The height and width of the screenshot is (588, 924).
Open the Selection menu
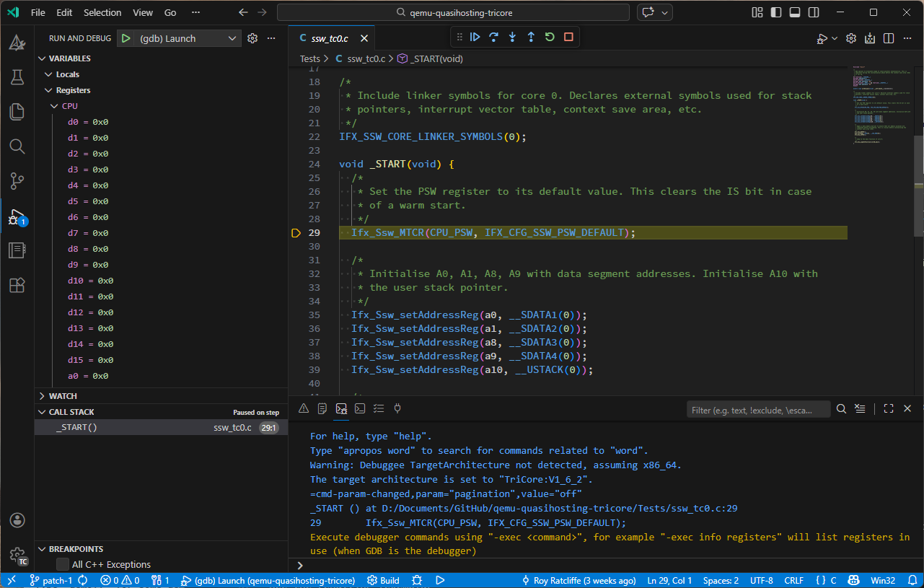[x=102, y=12]
